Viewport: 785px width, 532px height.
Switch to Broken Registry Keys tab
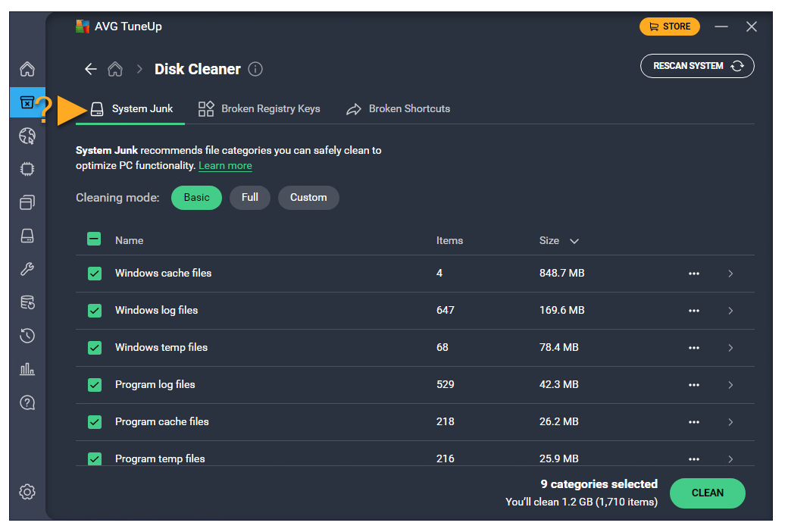click(259, 109)
